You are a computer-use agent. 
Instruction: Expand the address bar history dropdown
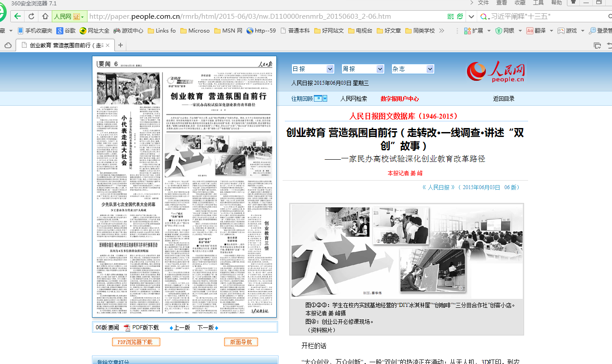[x=471, y=17]
